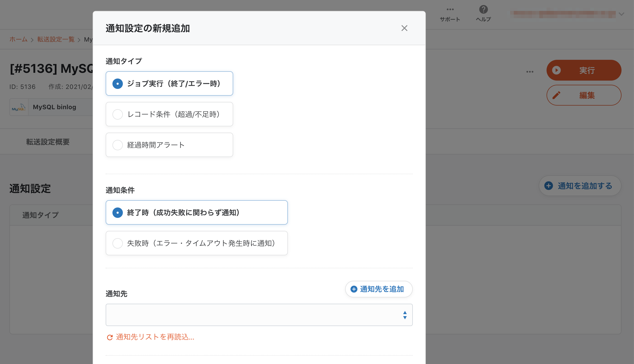Click the MySQL logo icon
634x364 pixels.
[19, 107]
